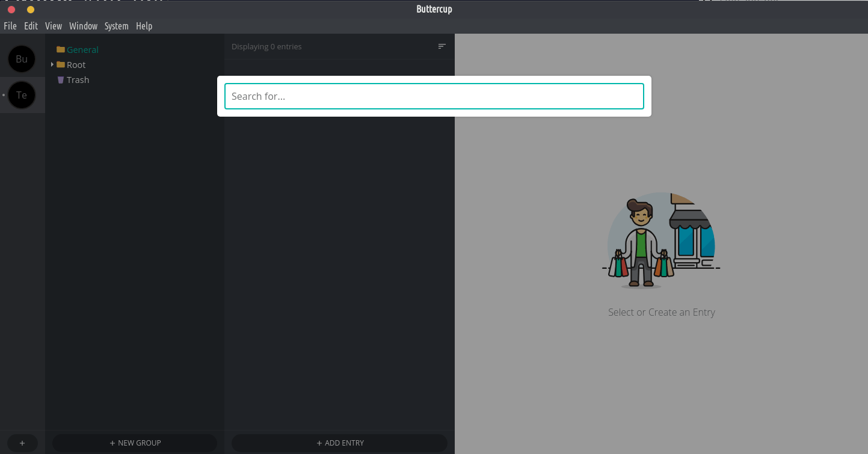Open the File menu

tap(10, 26)
